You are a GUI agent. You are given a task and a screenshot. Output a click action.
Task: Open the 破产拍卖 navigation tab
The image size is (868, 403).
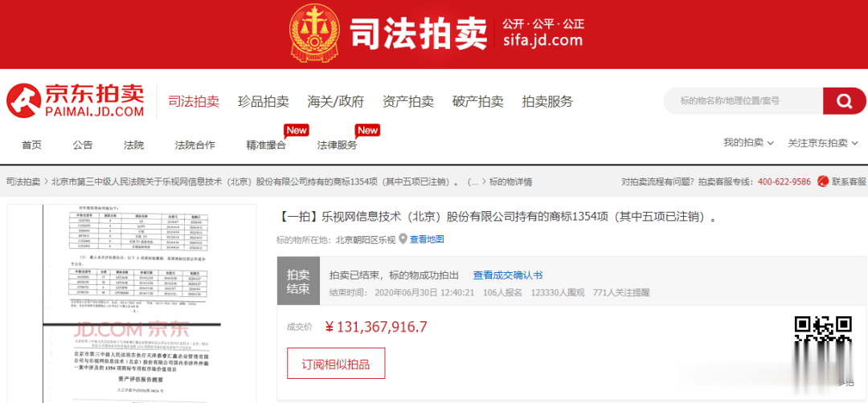pos(477,101)
